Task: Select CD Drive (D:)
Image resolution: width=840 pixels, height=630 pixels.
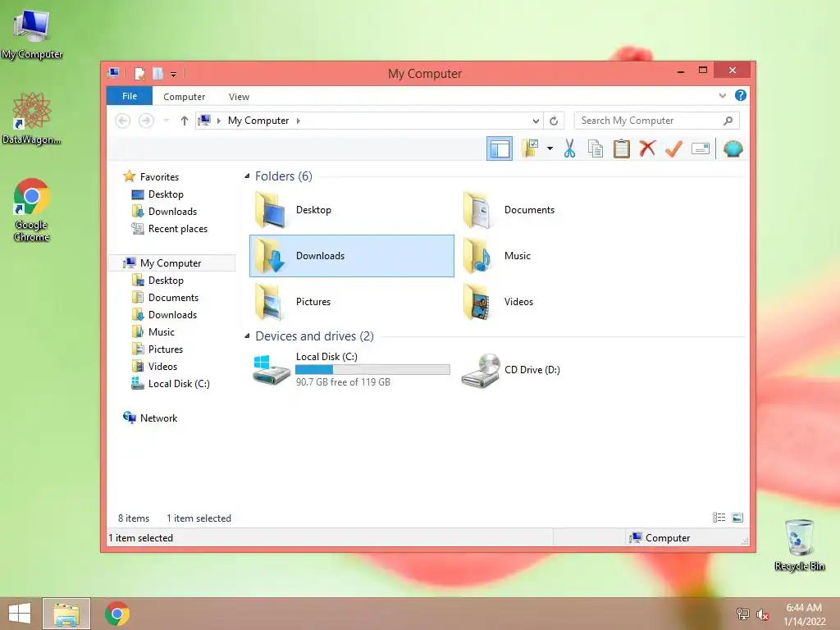Action: [559, 369]
